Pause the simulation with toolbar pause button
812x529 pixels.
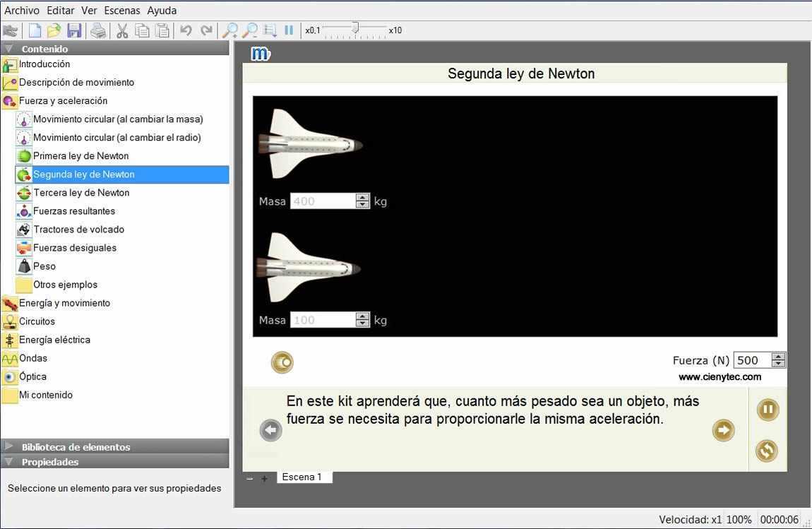(x=289, y=30)
